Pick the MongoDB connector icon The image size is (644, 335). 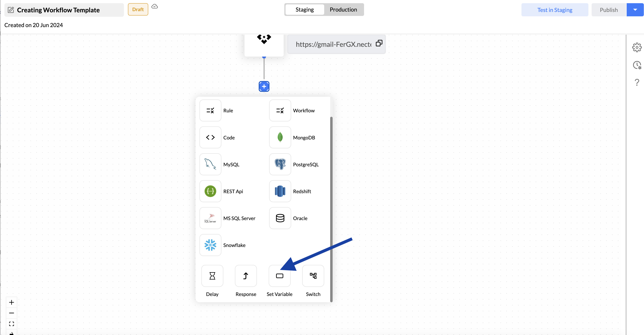(280, 137)
